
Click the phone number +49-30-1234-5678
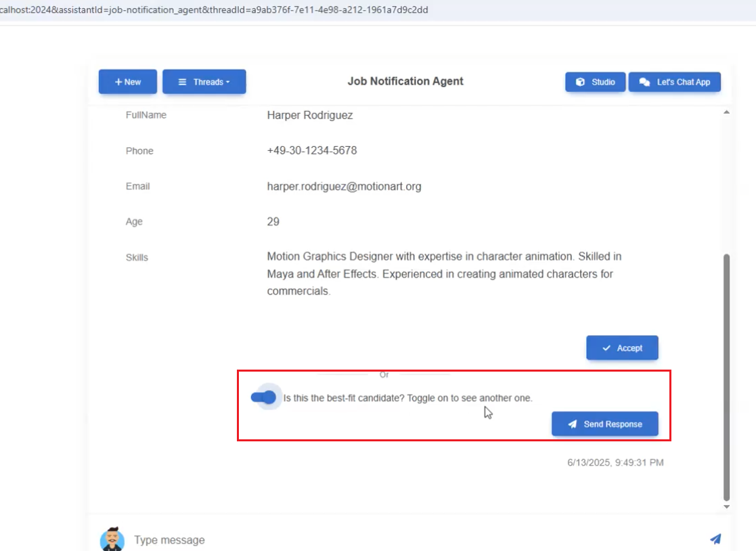(312, 150)
